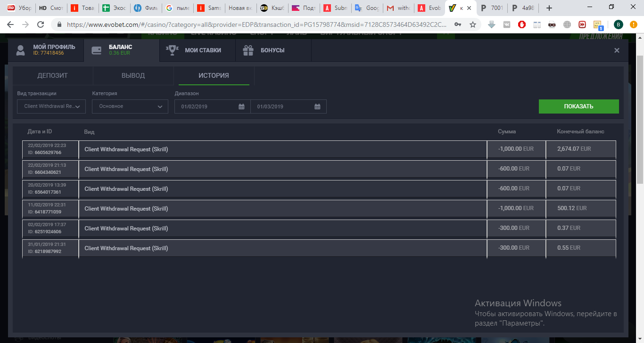Click the VK extension icon

(x=507, y=24)
